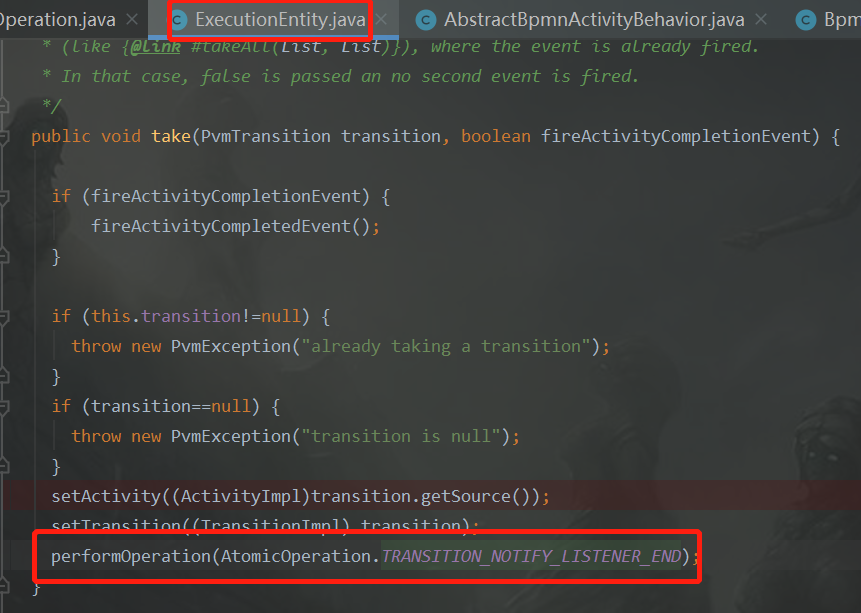Click the void return type
This screenshot has width=861, height=613.
(121, 136)
